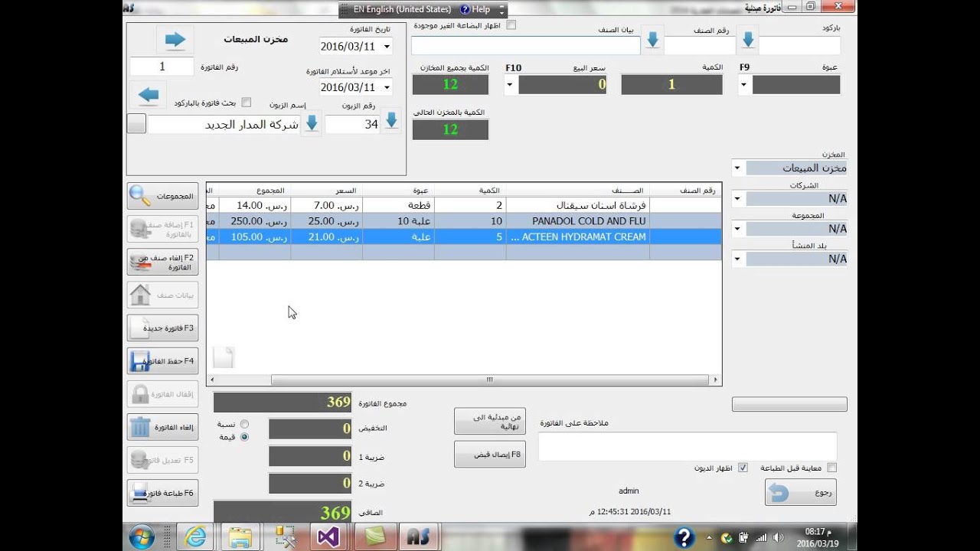Click the blue question mark help tray icon
Viewport: 980px width, 551px height.
684,537
